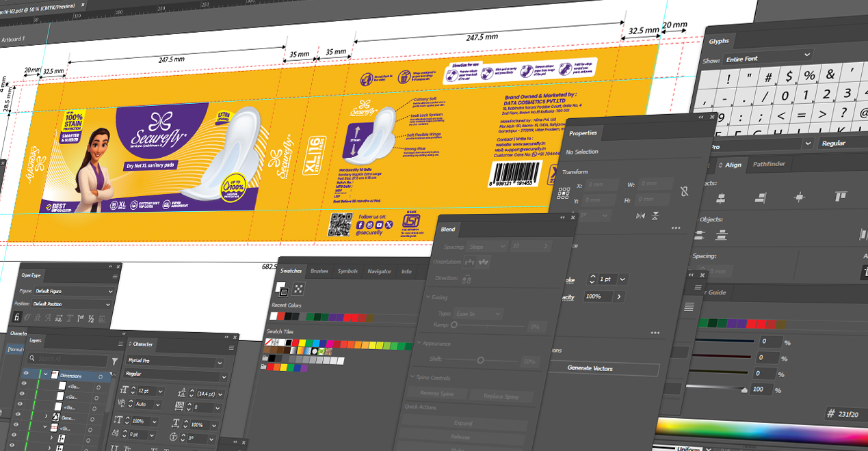Screen dimensions: 868x451
Task: Collapse the Dimensions layer
Action: coord(46,374)
